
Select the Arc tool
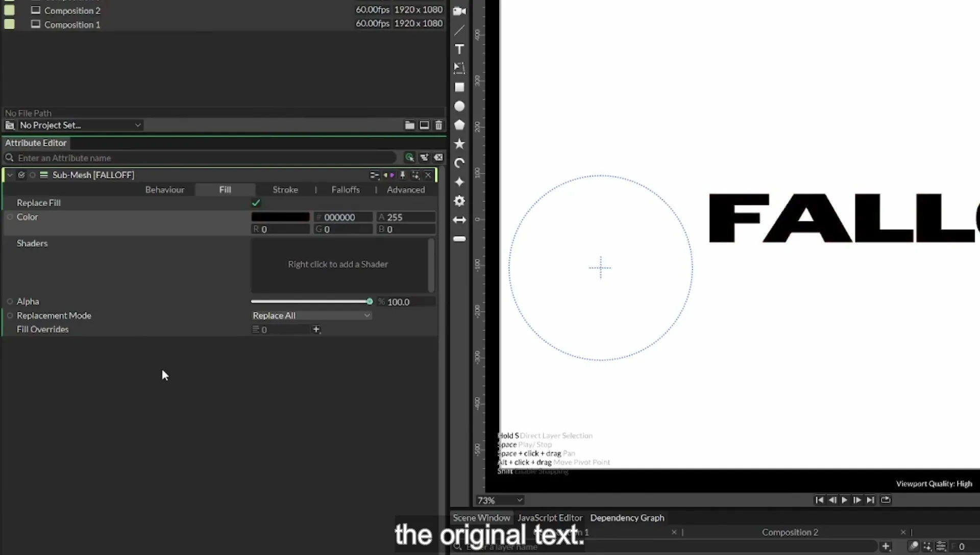click(x=459, y=163)
